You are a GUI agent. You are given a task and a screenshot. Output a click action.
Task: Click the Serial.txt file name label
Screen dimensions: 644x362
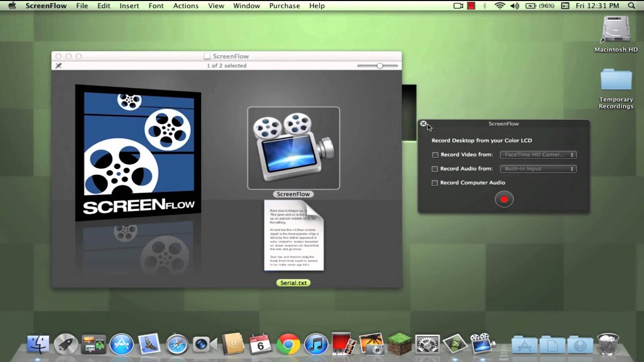pos(293,283)
